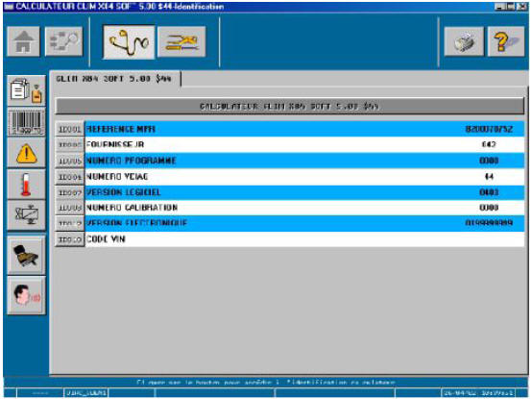This screenshot has width=532, height=399.
Task: Click the ID button beside CODE VIN
Action: click(69, 239)
